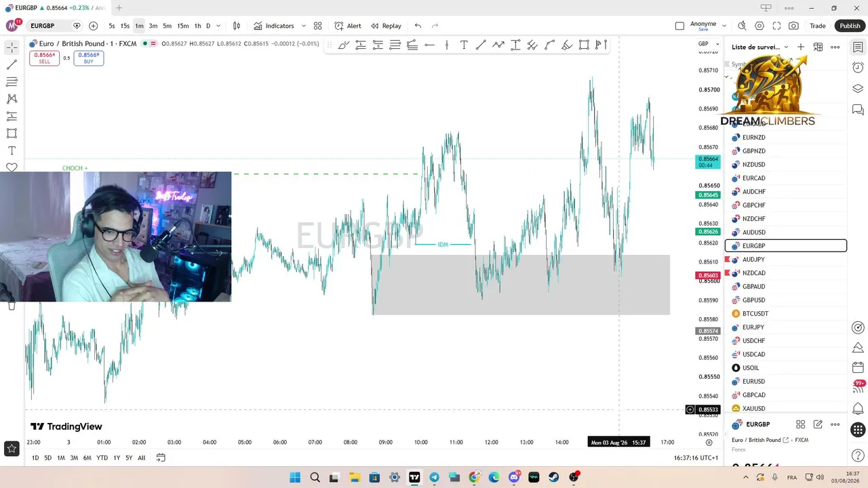The width and height of the screenshot is (868, 488).
Task: Open the Anonyme layout dropdown arrow
Action: tap(725, 26)
